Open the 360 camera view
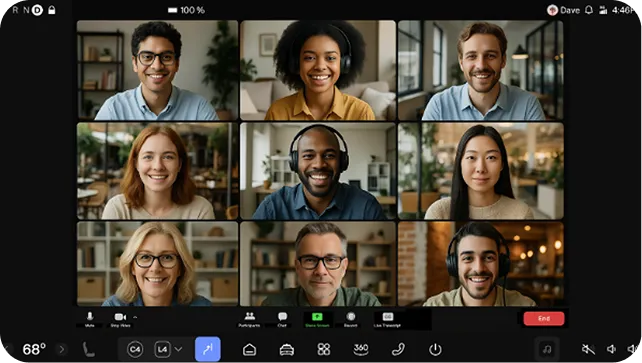The height and width of the screenshot is (363, 642). point(361,349)
